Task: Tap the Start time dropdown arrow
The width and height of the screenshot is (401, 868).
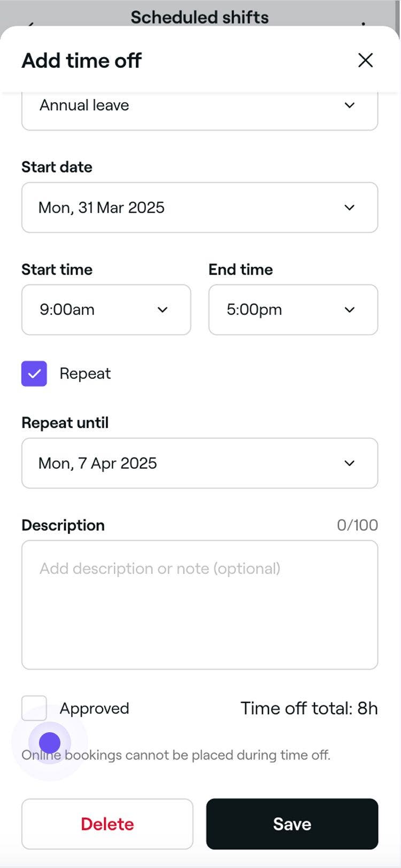Action: pos(163,309)
